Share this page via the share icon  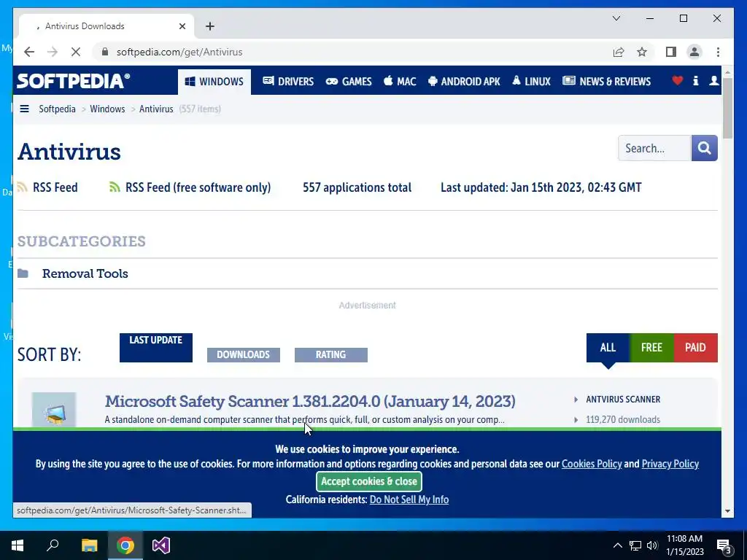point(619,52)
